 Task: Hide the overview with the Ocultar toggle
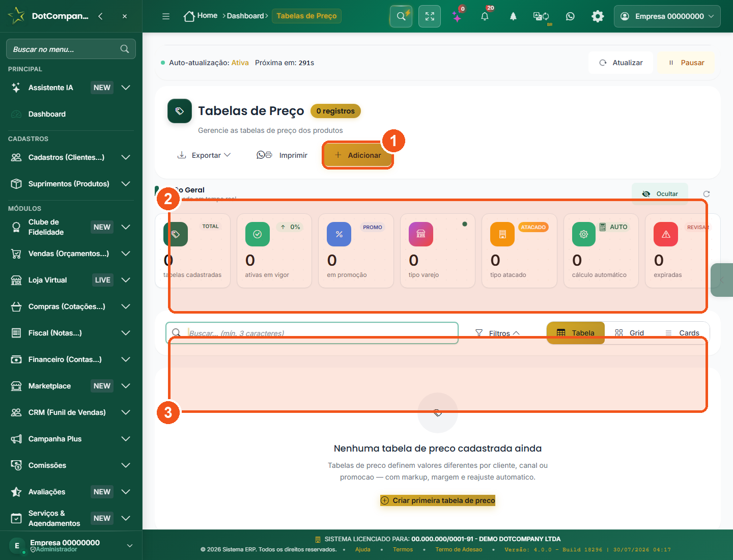(x=660, y=194)
